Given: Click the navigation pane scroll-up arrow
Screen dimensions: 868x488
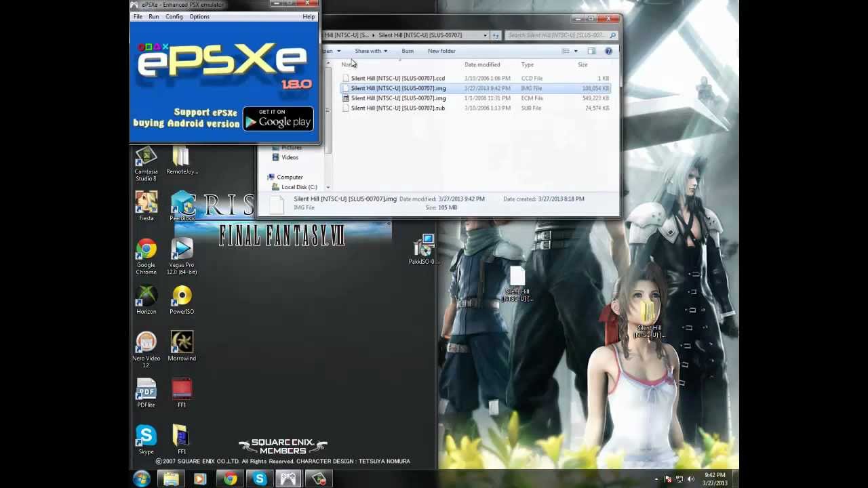Looking at the screenshot, I should point(328,64).
